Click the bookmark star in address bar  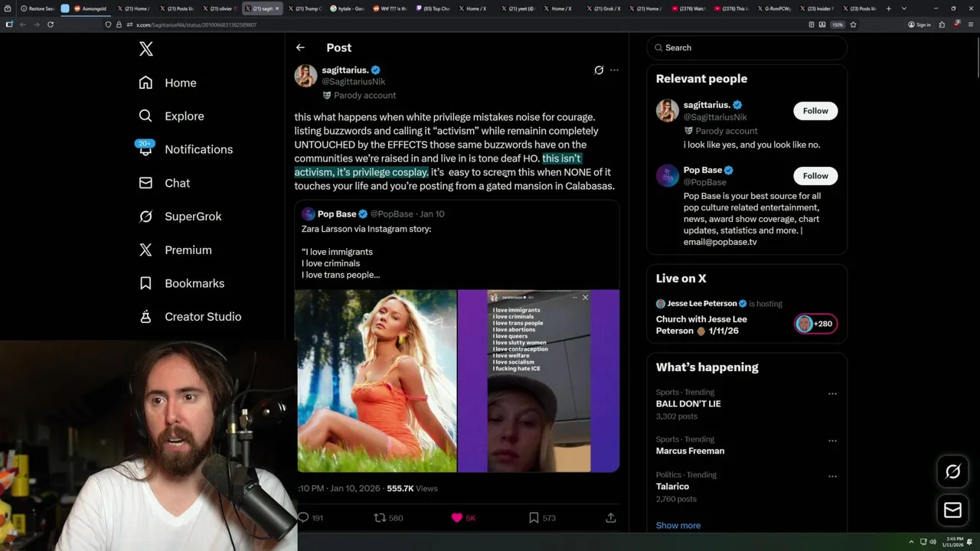853,24
